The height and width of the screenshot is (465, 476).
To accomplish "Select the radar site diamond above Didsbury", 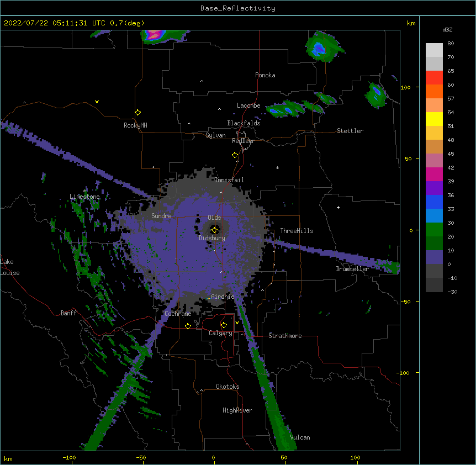I will pyautogui.click(x=214, y=230).
